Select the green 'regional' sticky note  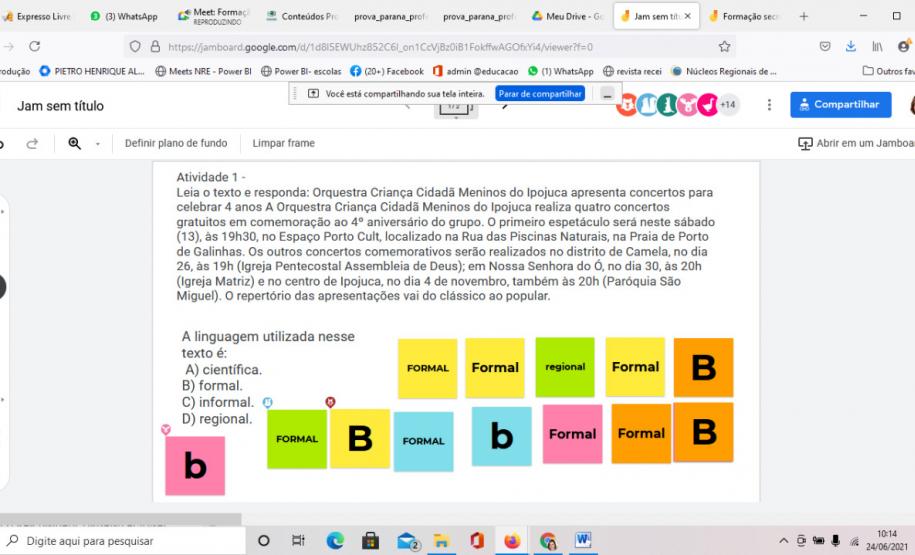click(x=565, y=367)
